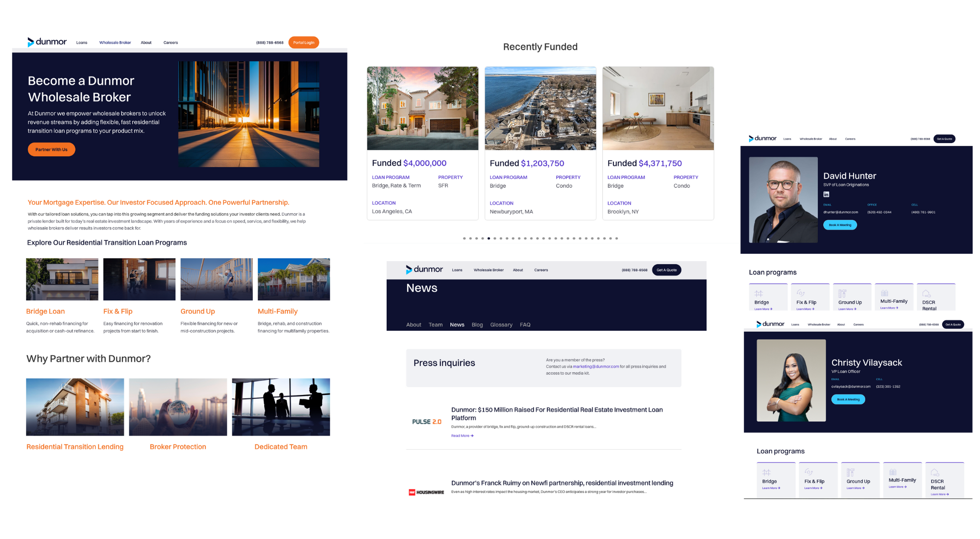Select the first Recently Funded carousel dot
The height and width of the screenshot is (539, 980).
[x=464, y=239]
